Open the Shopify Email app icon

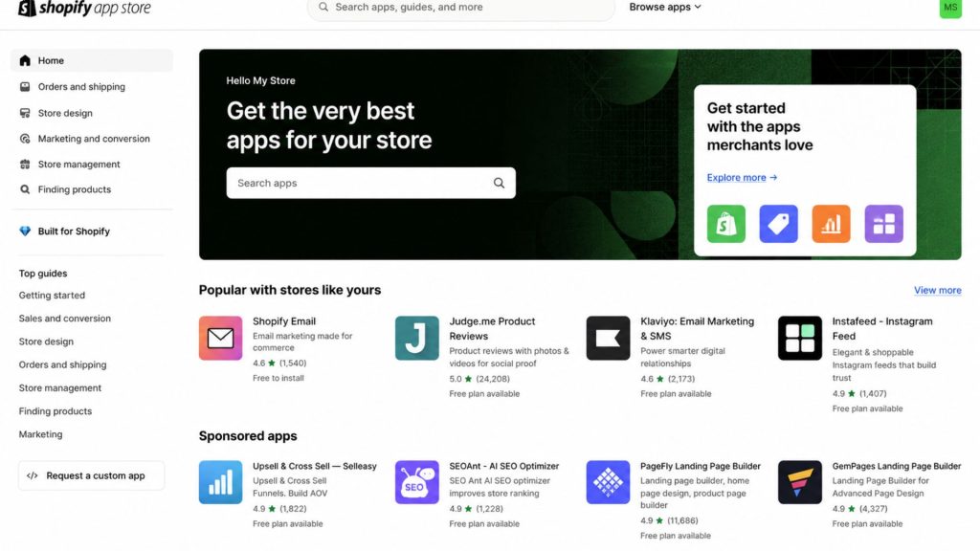(221, 338)
